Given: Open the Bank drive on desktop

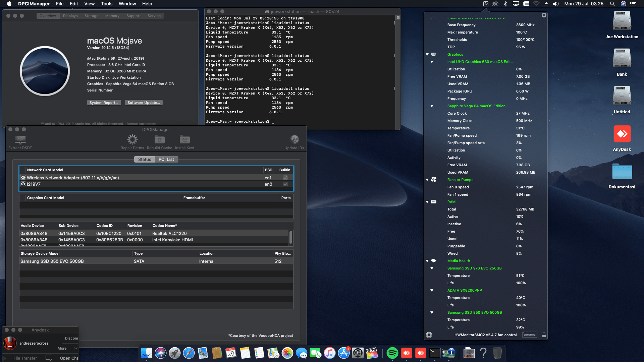Looking at the screenshot, I should [x=622, y=58].
